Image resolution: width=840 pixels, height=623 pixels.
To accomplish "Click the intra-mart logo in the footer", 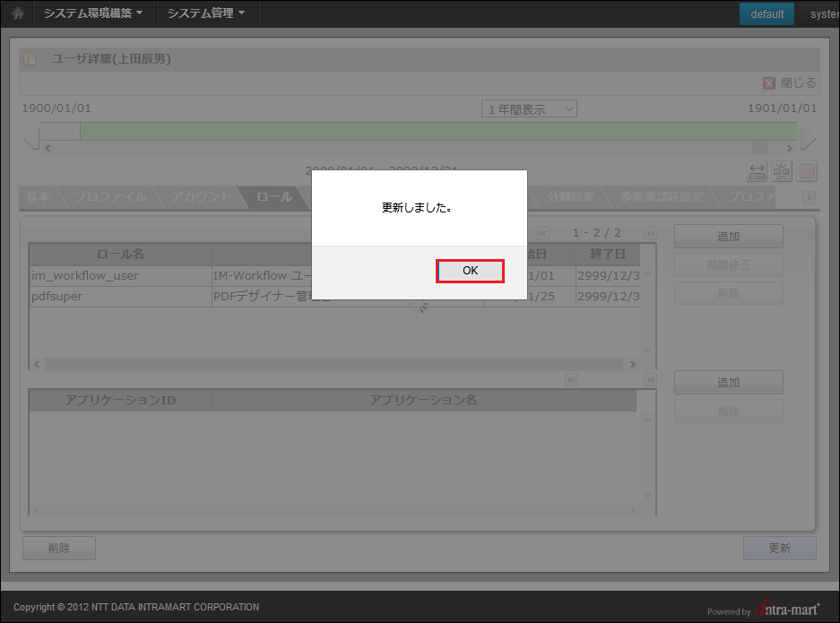I will pos(787,609).
